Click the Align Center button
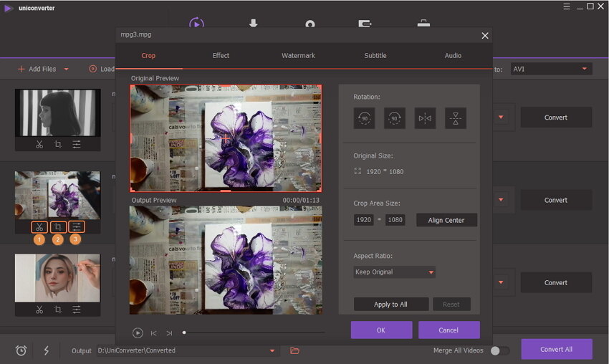The width and height of the screenshot is (609, 364). 446,220
